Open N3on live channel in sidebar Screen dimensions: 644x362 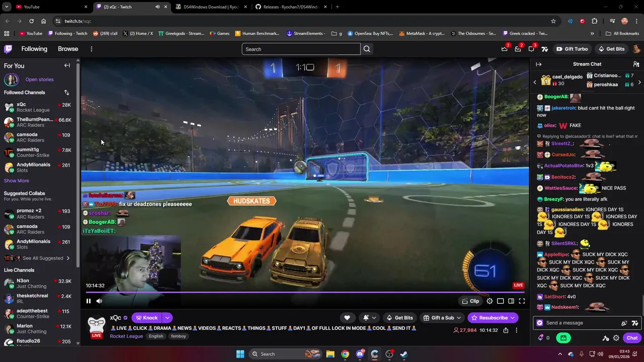[x=38, y=283]
